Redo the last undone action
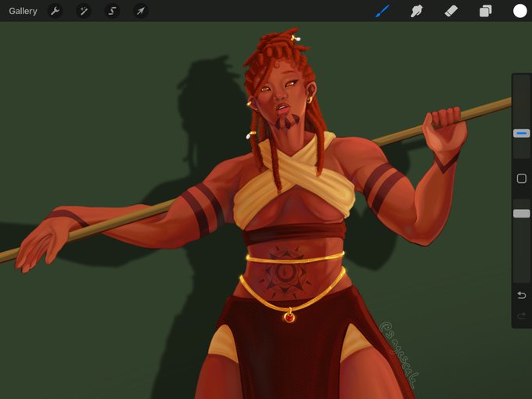 (522, 316)
